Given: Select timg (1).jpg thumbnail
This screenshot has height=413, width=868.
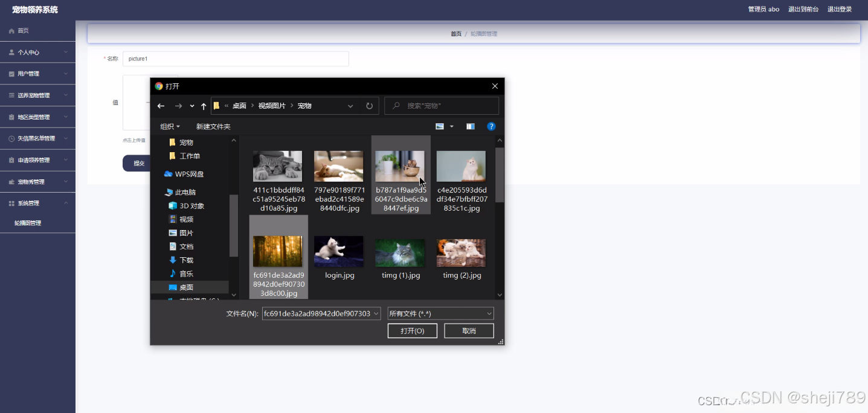Looking at the screenshot, I should pyautogui.click(x=400, y=252).
